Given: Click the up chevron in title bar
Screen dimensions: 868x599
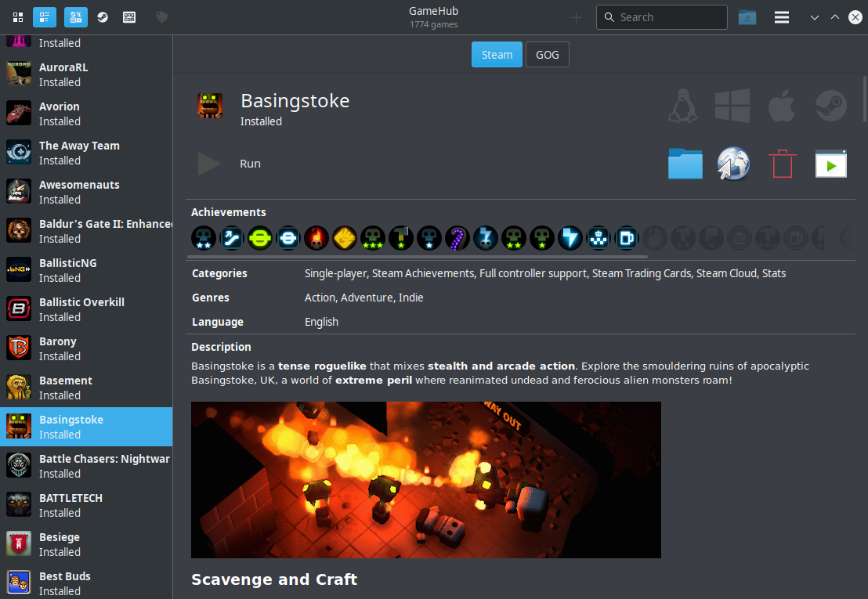Looking at the screenshot, I should coord(835,17).
